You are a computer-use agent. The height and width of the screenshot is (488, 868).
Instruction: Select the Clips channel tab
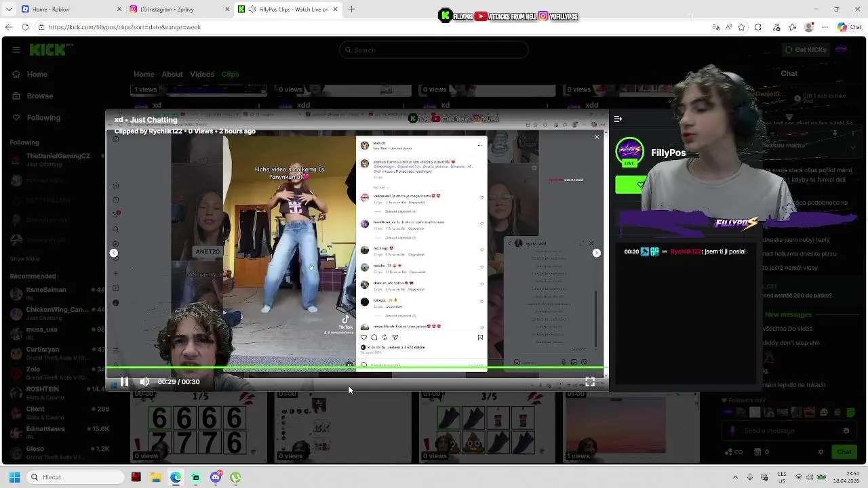click(231, 75)
